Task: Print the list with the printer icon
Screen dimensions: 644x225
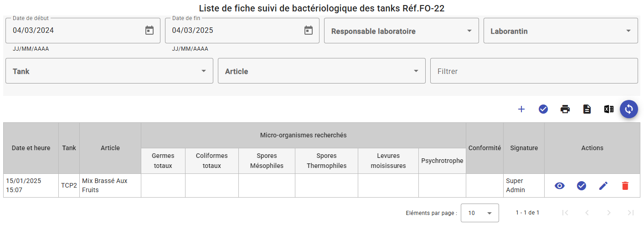Action: 565,109
